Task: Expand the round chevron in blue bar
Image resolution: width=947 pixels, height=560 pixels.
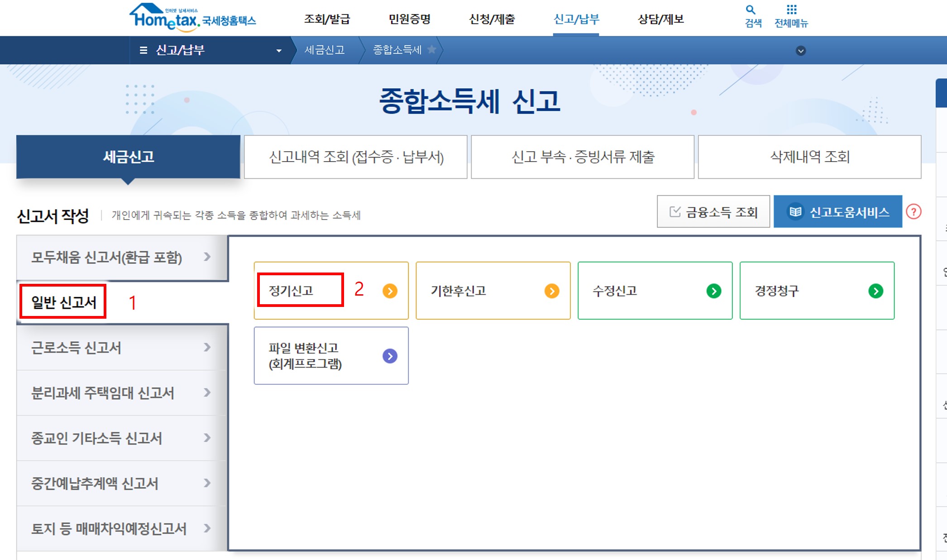Action: pyautogui.click(x=800, y=51)
